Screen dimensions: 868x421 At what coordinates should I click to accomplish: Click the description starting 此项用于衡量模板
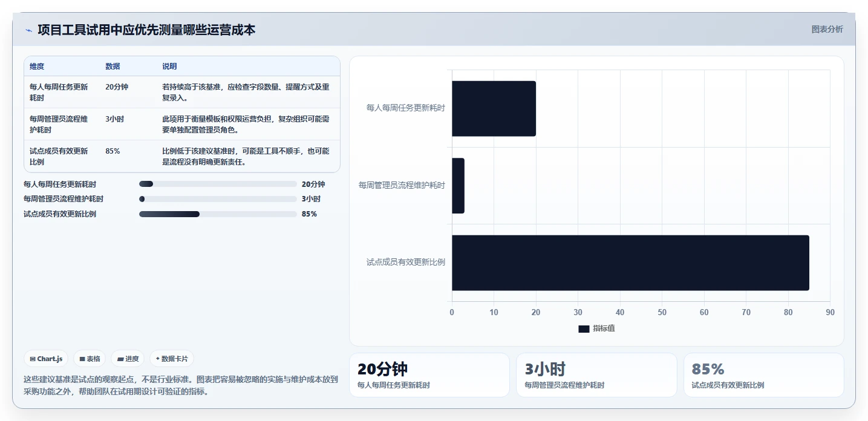pyautogui.click(x=246, y=124)
